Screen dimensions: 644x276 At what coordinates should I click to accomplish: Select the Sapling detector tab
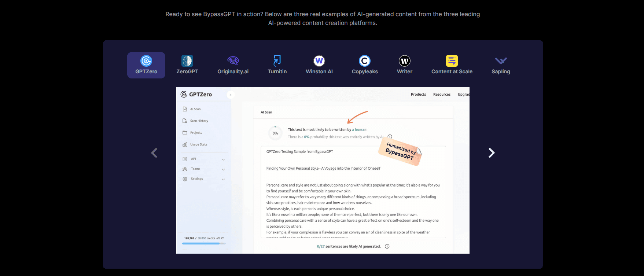[x=501, y=65]
